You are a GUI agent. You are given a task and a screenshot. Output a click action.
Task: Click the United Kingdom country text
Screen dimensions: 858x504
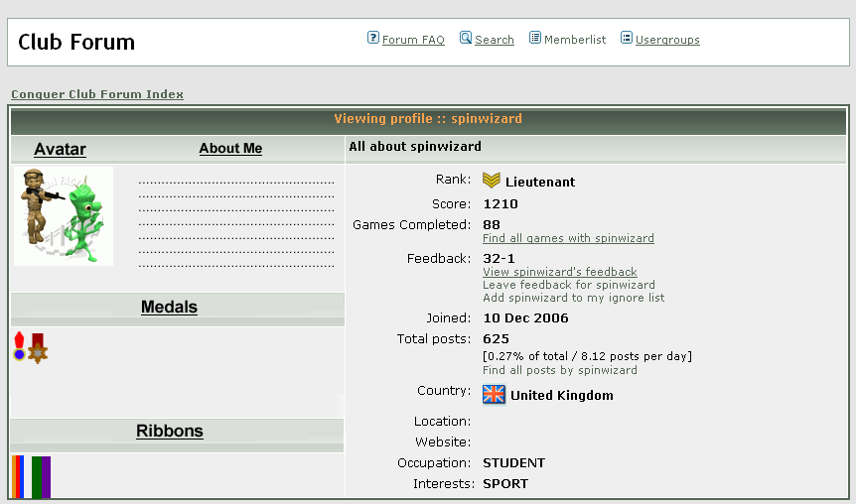tap(562, 395)
